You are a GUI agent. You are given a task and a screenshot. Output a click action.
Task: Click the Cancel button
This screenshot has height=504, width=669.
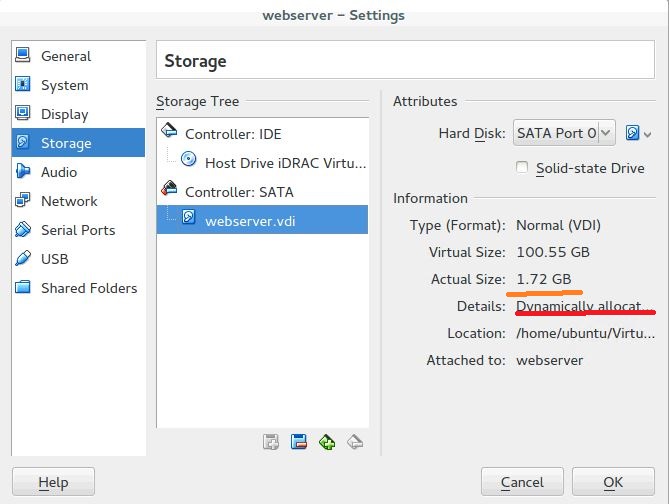[522, 482]
